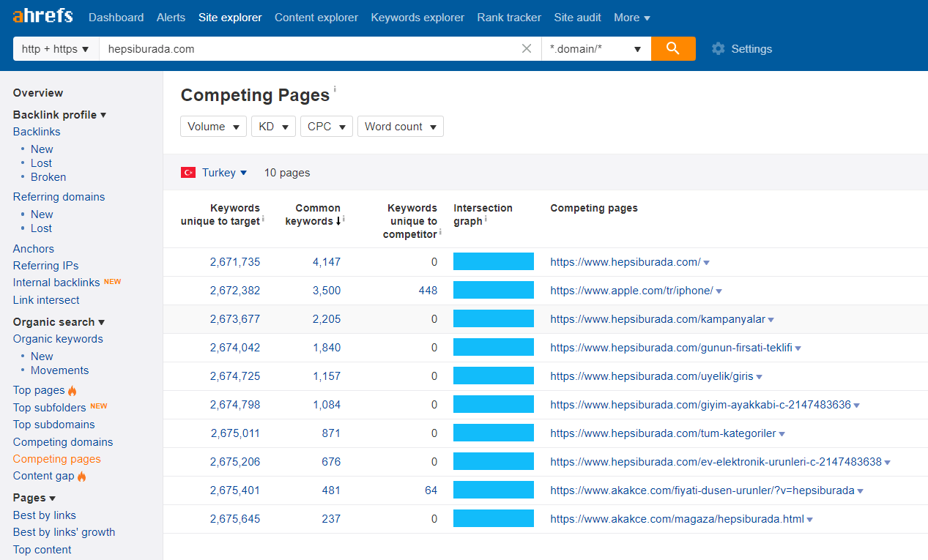The image size is (928, 560).
Task: Open Competing domains in the sidebar
Action: coord(63,442)
